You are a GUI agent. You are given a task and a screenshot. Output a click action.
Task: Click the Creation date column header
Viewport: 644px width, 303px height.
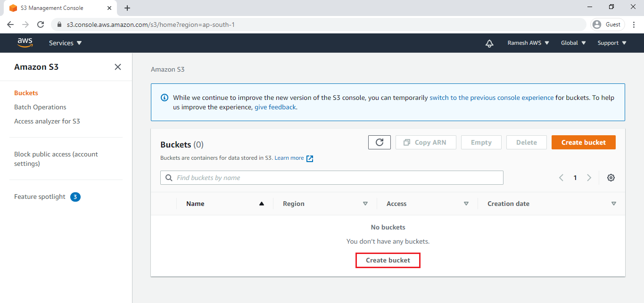click(x=508, y=204)
